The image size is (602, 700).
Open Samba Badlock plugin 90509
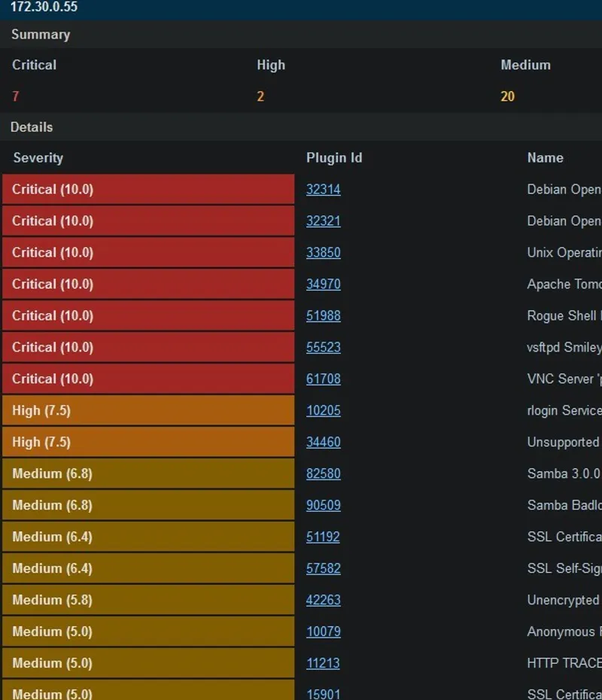point(323,506)
